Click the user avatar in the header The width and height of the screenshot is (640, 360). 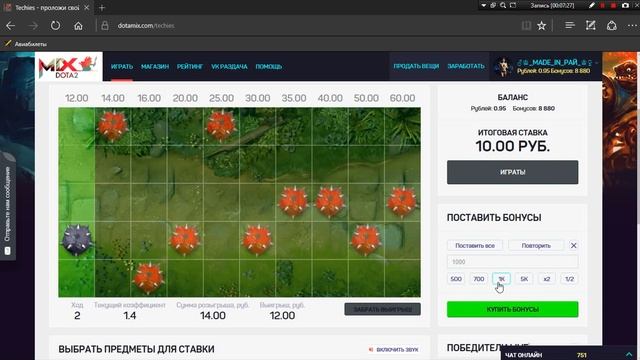pyautogui.click(x=503, y=67)
